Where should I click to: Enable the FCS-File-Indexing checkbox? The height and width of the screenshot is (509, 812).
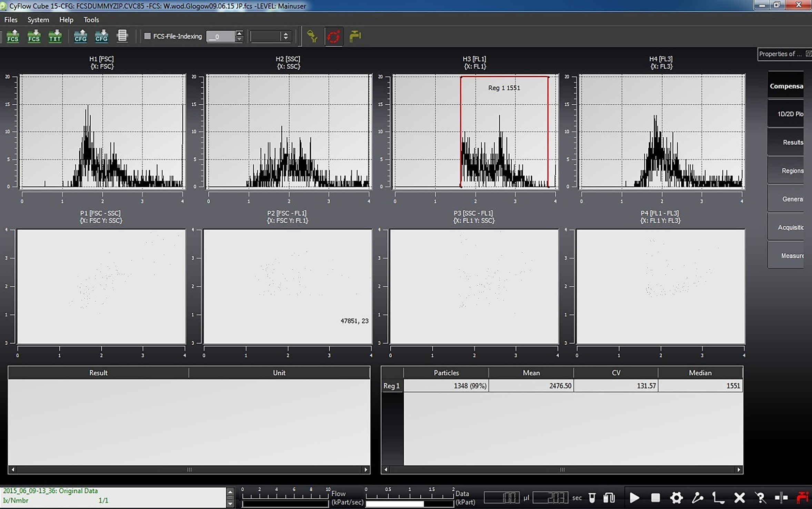pyautogui.click(x=148, y=36)
